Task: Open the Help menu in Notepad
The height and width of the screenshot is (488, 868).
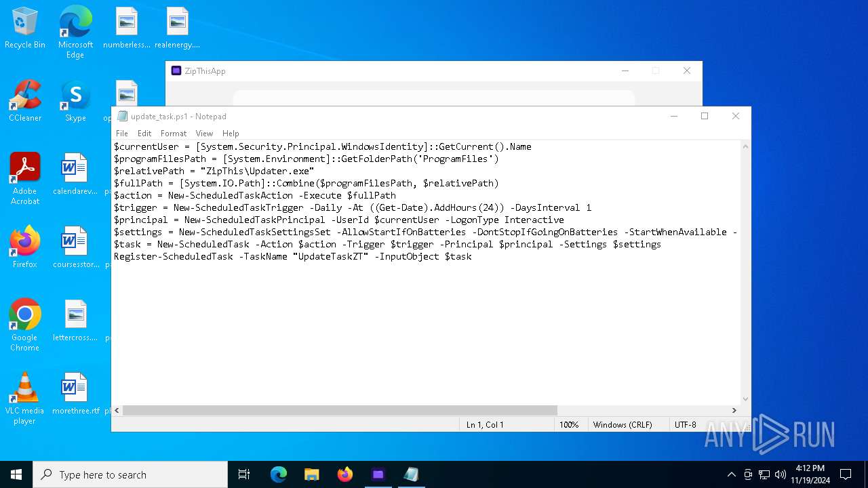Action: (x=231, y=134)
